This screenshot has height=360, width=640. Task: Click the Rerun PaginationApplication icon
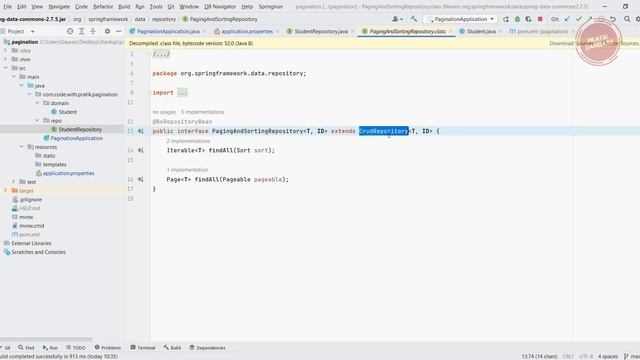coord(506,19)
